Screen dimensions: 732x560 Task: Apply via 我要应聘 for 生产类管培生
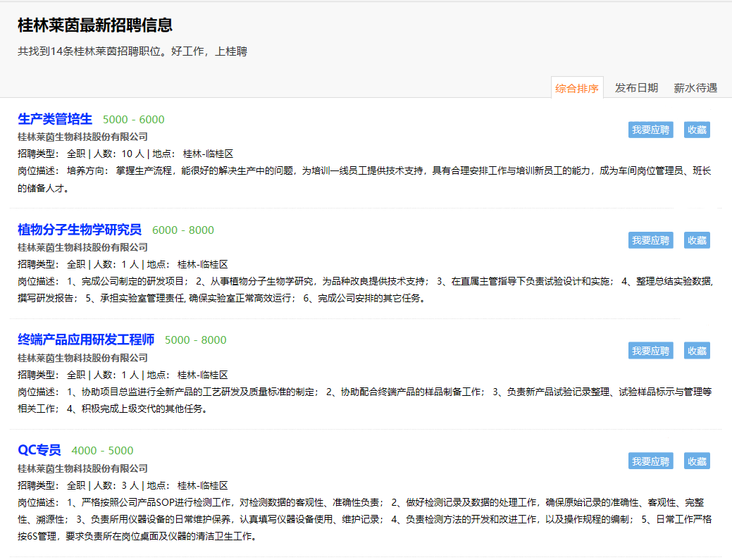(x=650, y=130)
